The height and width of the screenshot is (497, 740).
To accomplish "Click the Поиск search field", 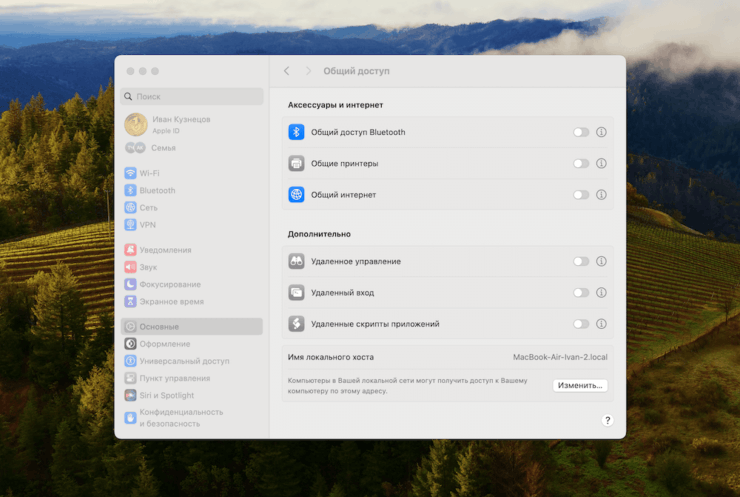I will (x=192, y=97).
